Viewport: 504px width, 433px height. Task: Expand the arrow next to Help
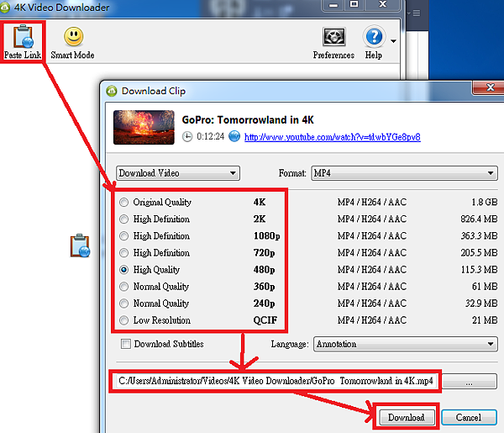(x=393, y=41)
